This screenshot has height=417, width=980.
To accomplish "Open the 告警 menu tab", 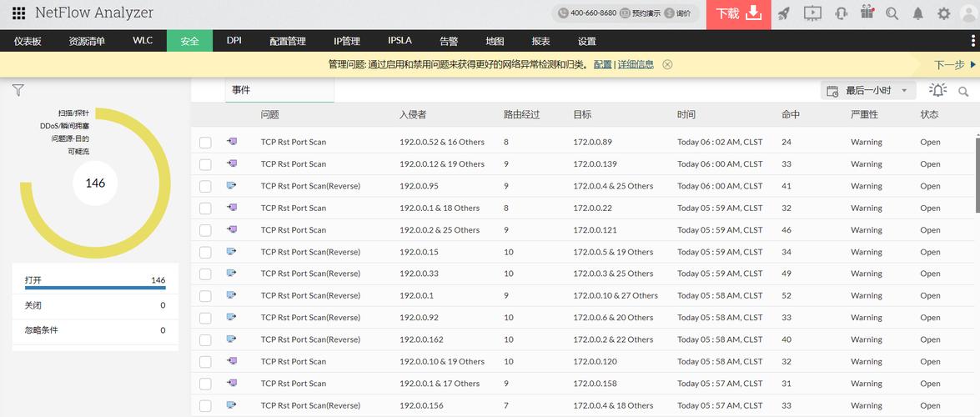I will click(449, 41).
